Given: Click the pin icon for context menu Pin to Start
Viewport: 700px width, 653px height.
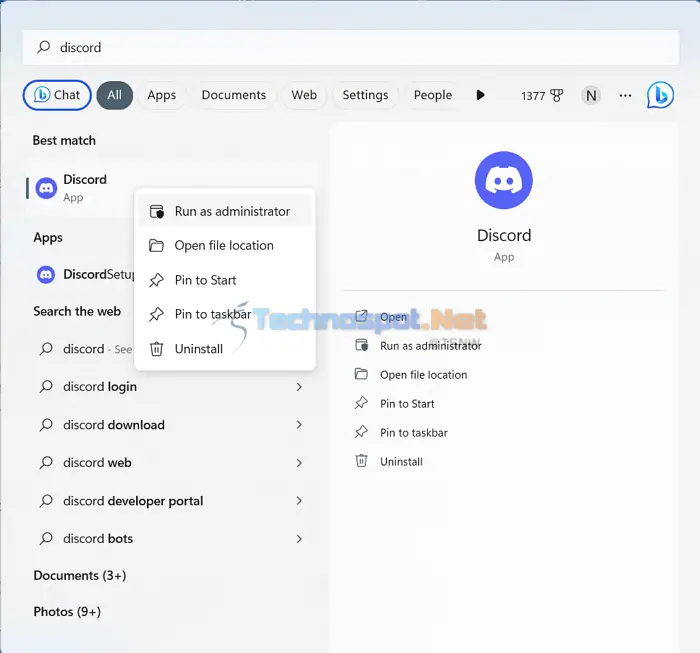Looking at the screenshot, I should tap(156, 280).
